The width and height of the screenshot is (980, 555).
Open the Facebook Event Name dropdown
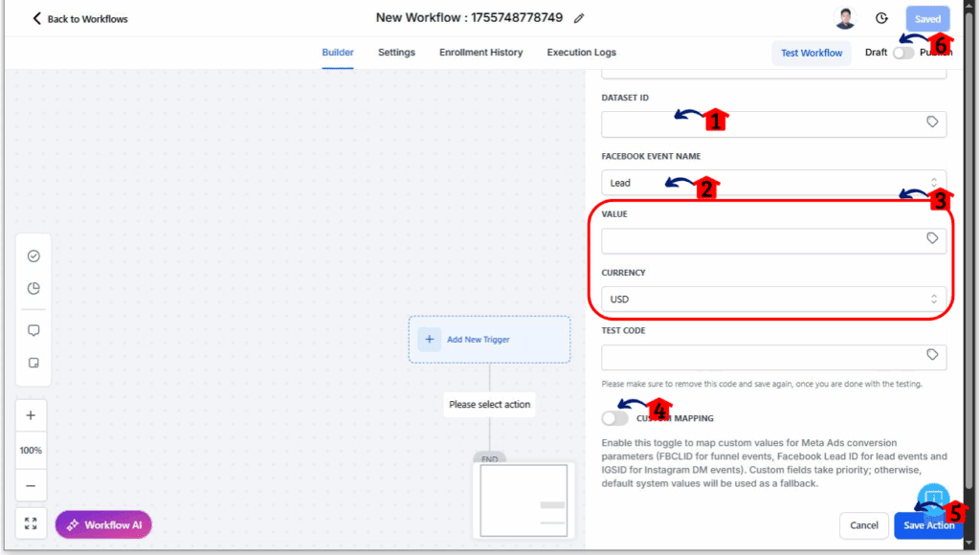pyautogui.click(x=773, y=183)
